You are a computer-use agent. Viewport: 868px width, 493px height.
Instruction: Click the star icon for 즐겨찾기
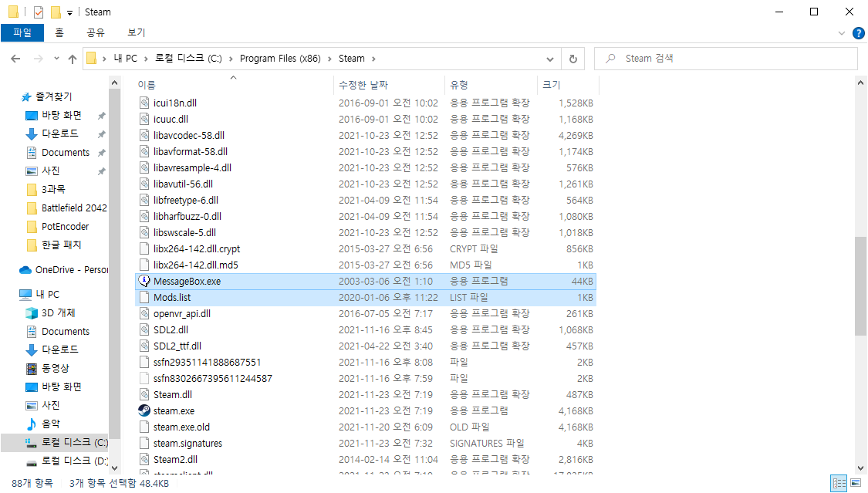(x=26, y=97)
